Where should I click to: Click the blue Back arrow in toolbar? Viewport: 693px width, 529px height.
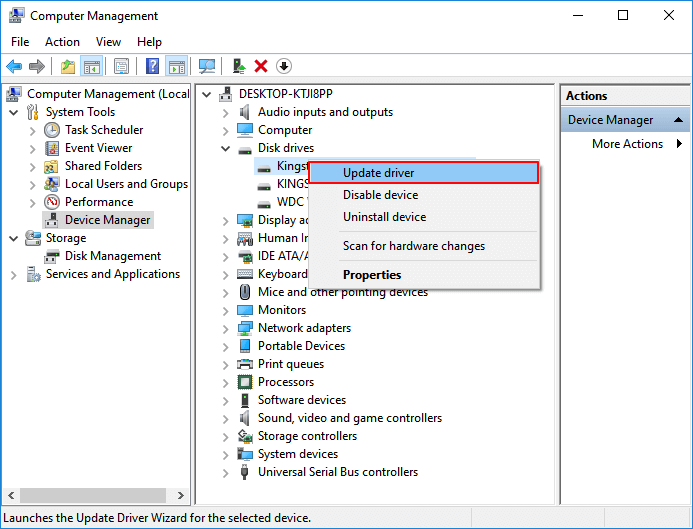point(14,66)
